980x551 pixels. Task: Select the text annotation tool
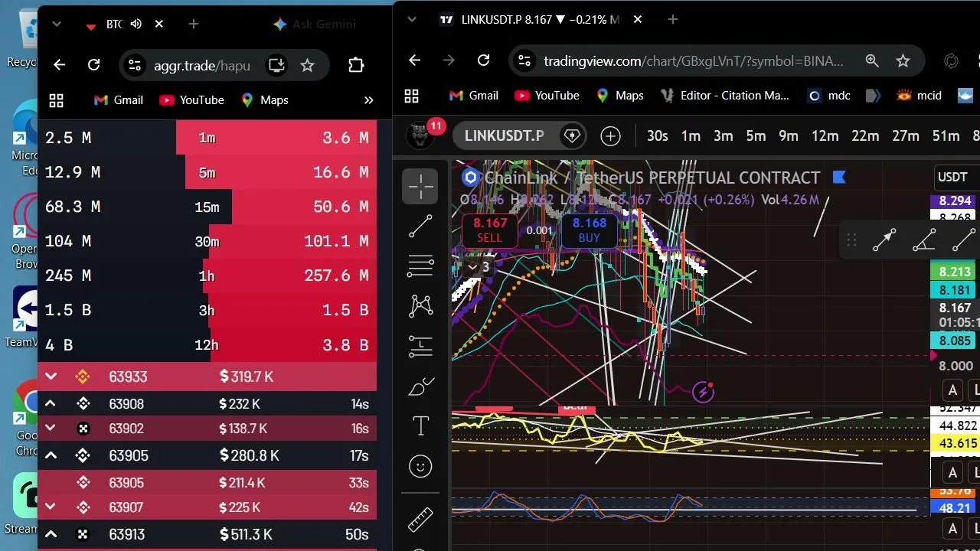(x=420, y=426)
